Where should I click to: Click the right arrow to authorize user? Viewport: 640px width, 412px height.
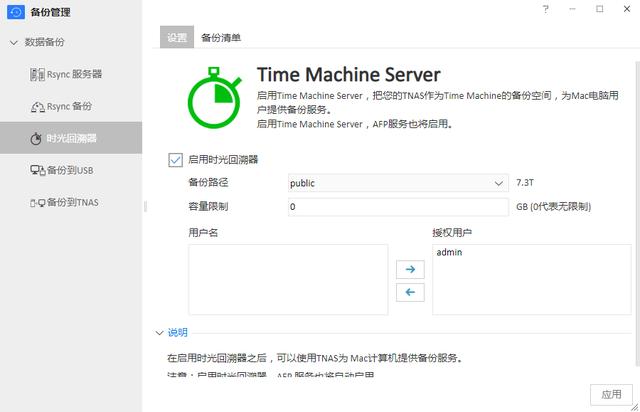410,270
